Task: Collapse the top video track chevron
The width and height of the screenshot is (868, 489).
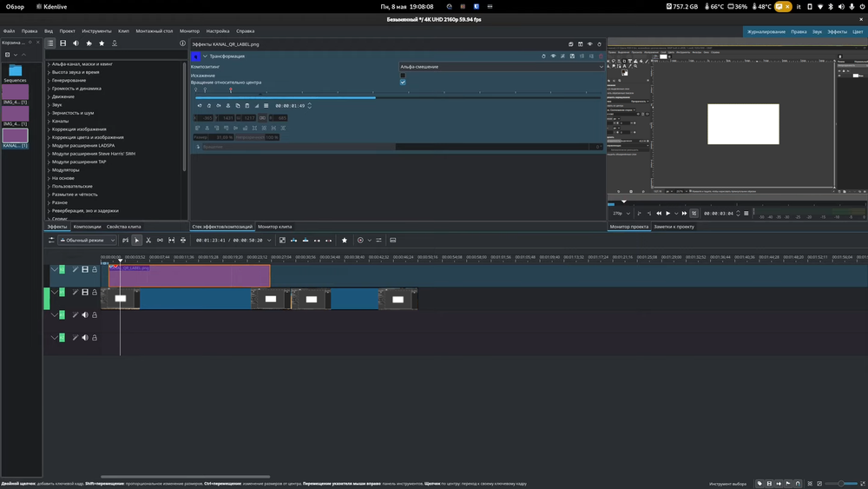Action: pos(54,270)
